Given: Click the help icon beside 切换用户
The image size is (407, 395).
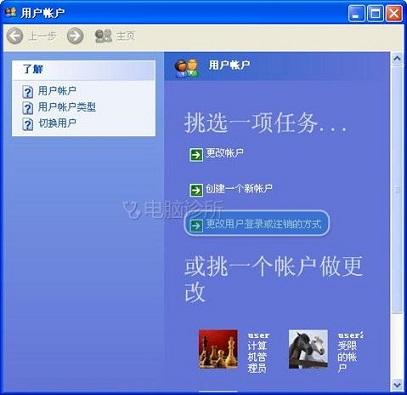Looking at the screenshot, I should 28,124.
